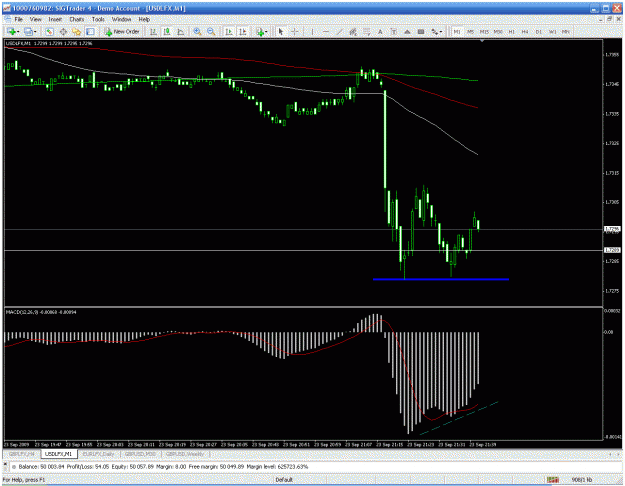Switch timeframe to H1
Screen dimensions: 625x486
pyautogui.click(x=511, y=31)
